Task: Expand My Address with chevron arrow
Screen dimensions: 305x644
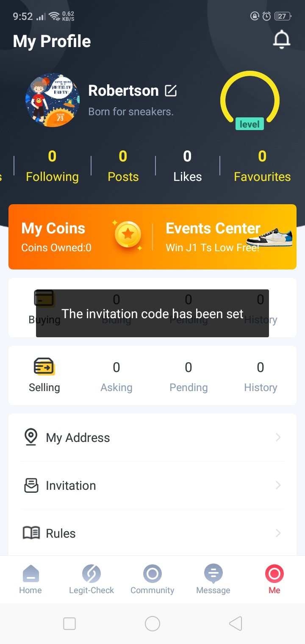Action: click(278, 437)
